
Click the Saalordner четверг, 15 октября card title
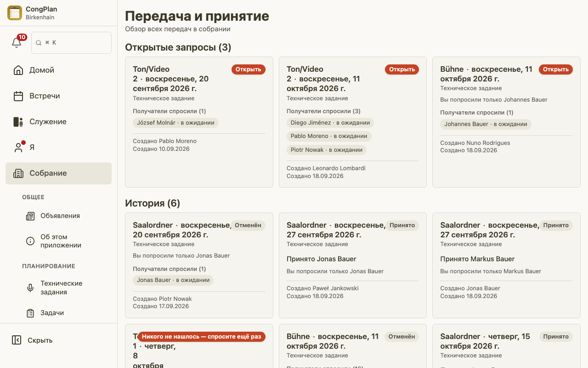(x=485, y=341)
